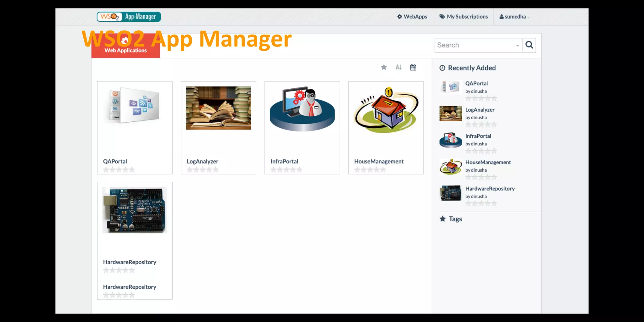
Task: Click the HouseManagement card title link
Action: coord(379,161)
